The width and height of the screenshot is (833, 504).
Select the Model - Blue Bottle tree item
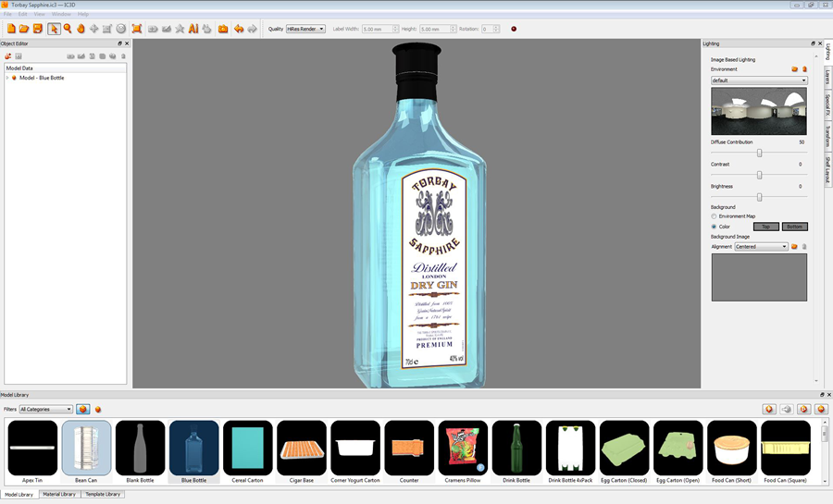[x=42, y=78]
